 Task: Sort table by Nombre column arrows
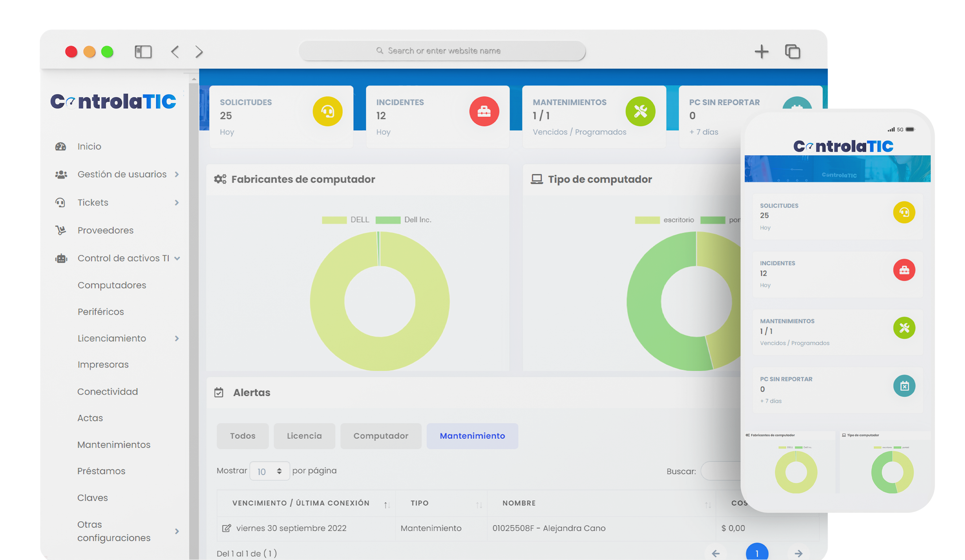708,505
